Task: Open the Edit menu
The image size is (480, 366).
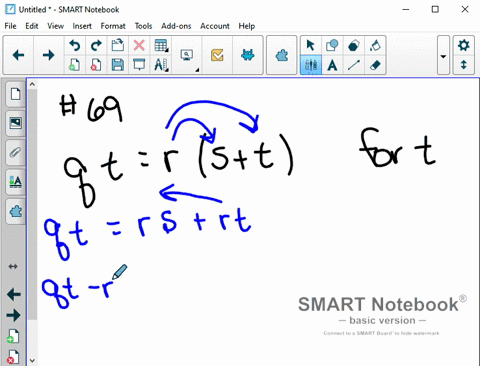Action: click(32, 26)
